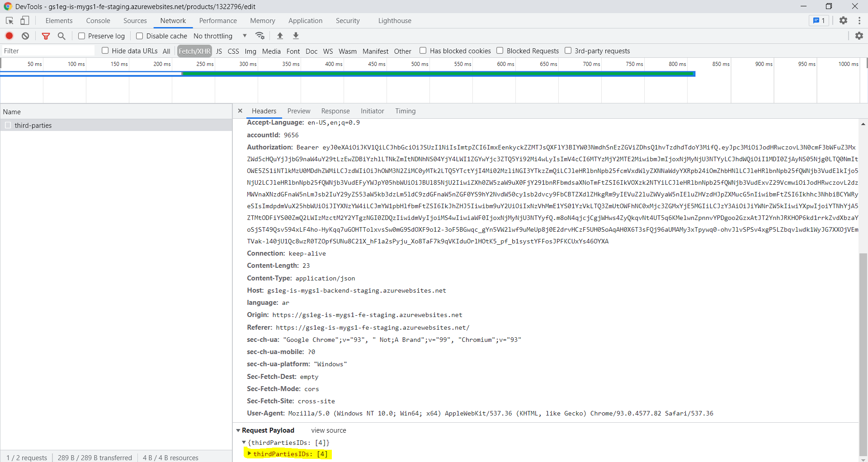Image resolution: width=868 pixels, height=462 pixels.
Task: Clear the network log
Action: click(25, 36)
